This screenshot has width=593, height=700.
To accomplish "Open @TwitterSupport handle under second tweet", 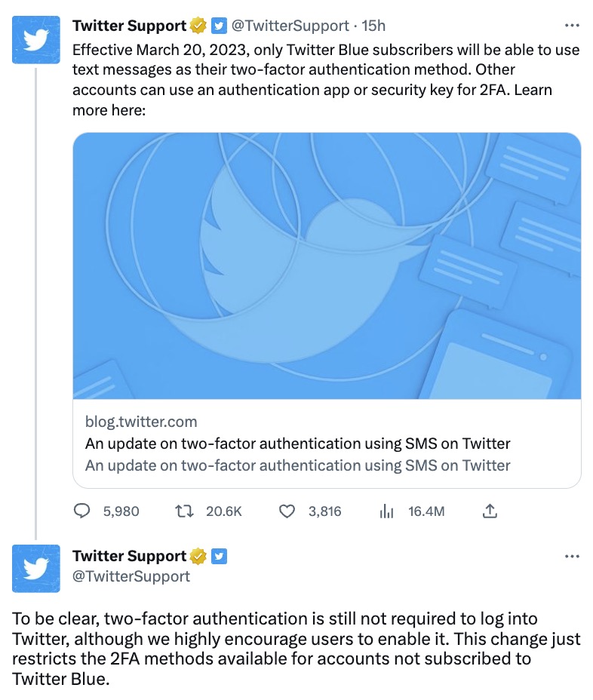I will 131,576.
